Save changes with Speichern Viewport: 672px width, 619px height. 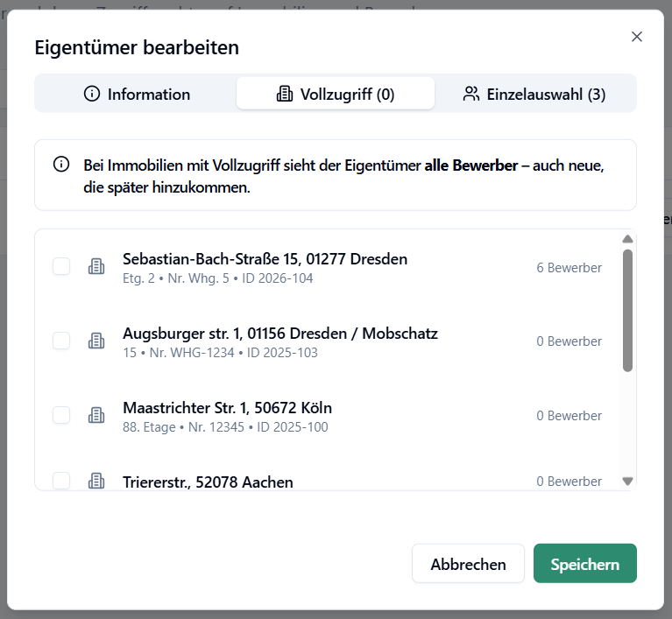tap(584, 565)
